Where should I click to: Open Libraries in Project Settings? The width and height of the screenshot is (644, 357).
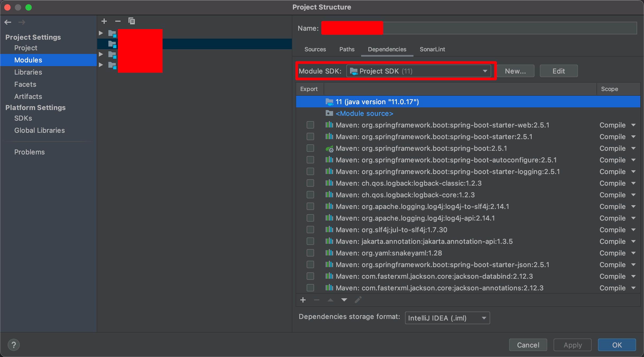(28, 72)
